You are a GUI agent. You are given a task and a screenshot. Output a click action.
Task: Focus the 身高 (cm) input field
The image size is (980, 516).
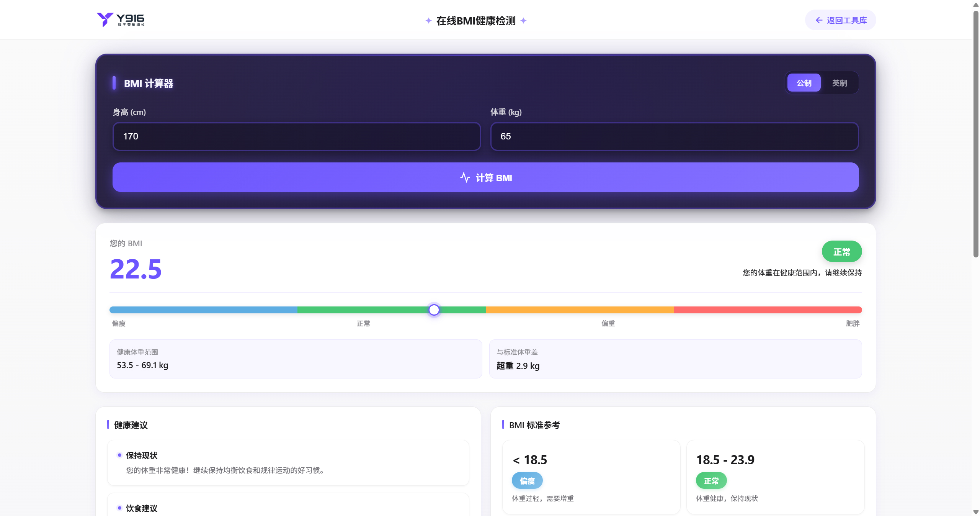click(297, 136)
